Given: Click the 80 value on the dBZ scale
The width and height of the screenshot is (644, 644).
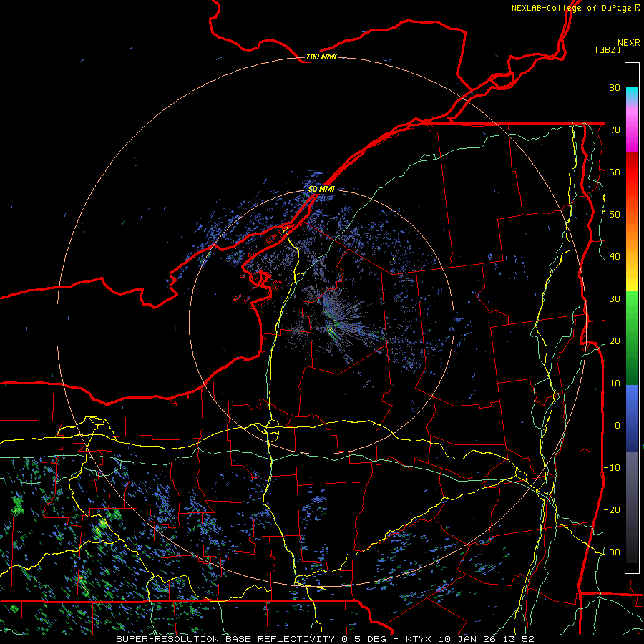Looking at the screenshot, I should point(615,87).
